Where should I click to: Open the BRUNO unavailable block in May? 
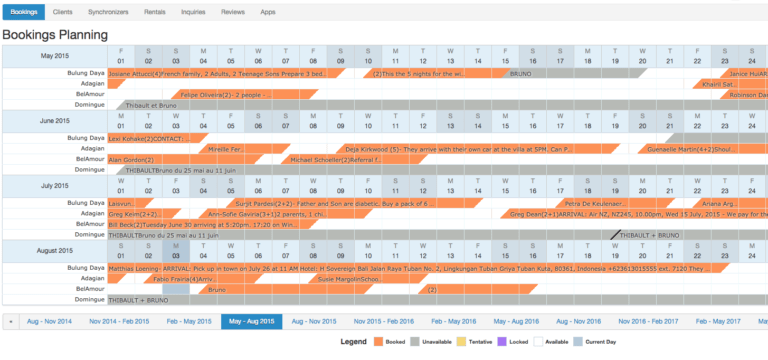pos(574,73)
